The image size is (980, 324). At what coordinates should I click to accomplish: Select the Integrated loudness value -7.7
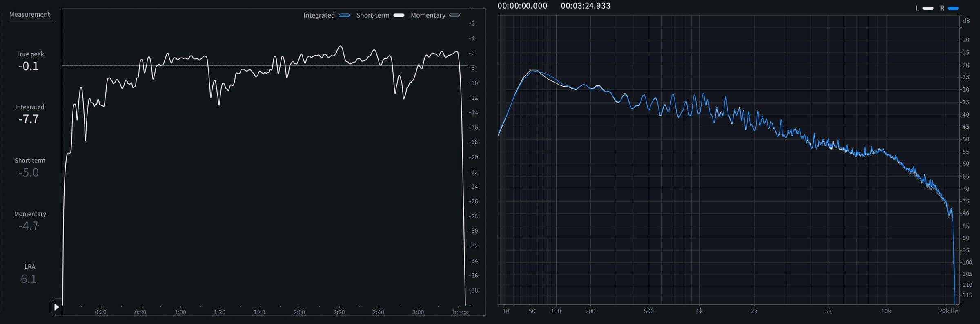pos(29,119)
